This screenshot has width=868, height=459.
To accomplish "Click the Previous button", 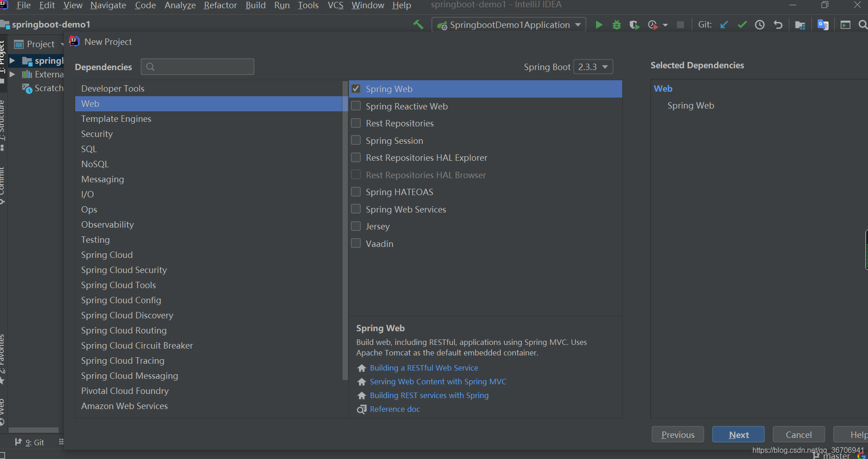I will point(678,434).
